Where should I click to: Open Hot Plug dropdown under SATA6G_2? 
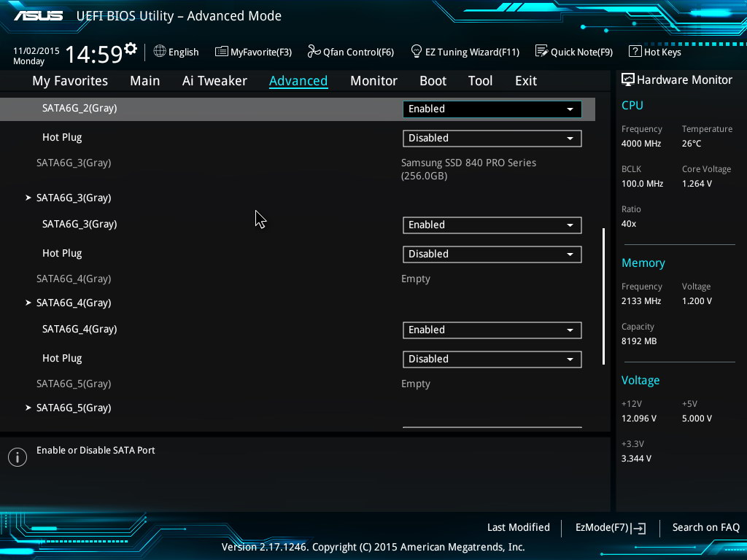click(x=492, y=138)
